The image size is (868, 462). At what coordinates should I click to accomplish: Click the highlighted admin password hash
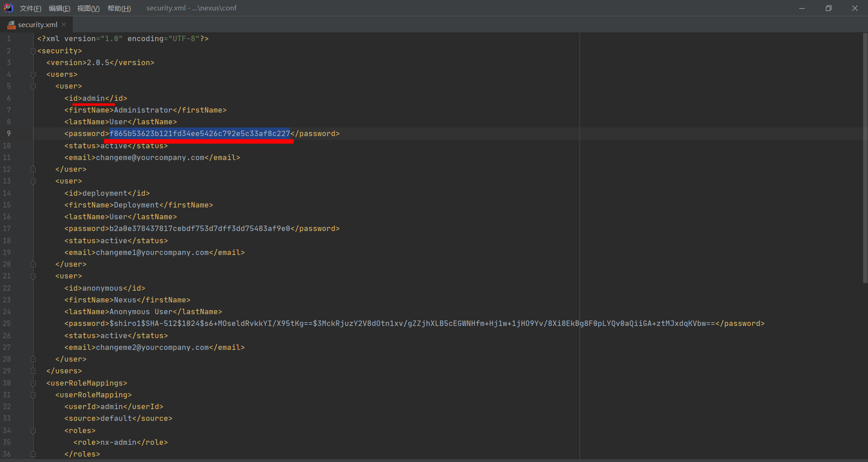click(x=200, y=133)
